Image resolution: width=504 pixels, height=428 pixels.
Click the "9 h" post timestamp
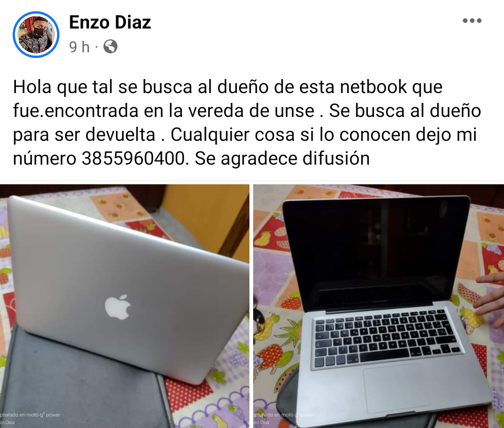tap(79, 47)
